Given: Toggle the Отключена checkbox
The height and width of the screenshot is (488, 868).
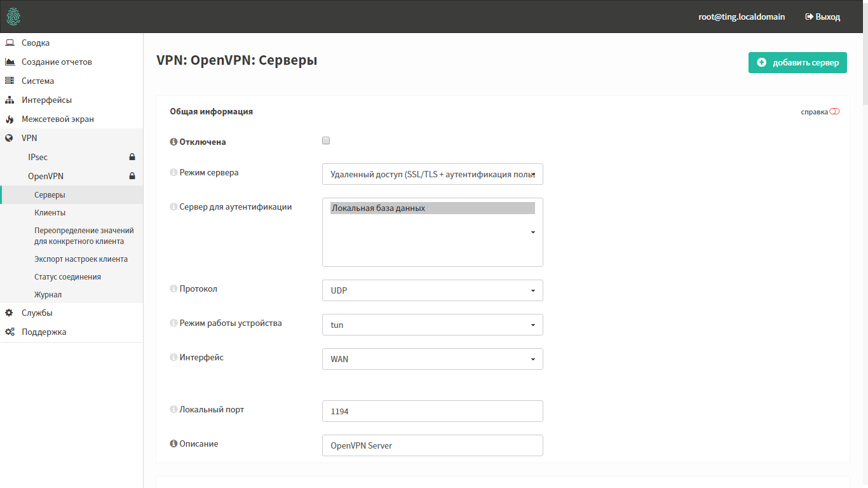Looking at the screenshot, I should click(326, 140).
